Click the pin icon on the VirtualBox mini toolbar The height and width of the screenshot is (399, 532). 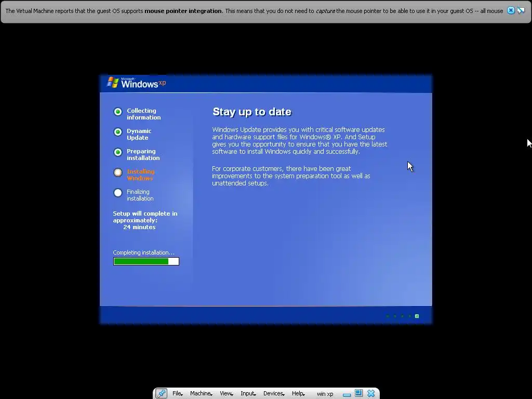click(x=161, y=393)
